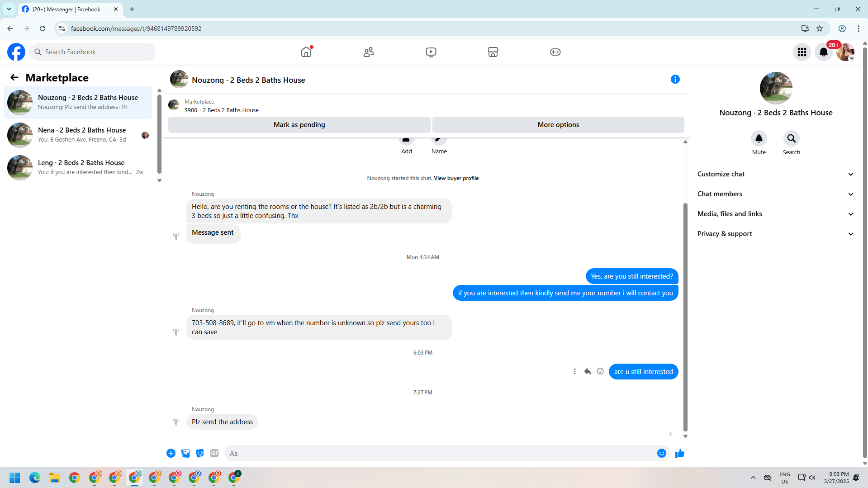Open Nouzong 2 Beds 2 Baths House chat

pos(78,102)
